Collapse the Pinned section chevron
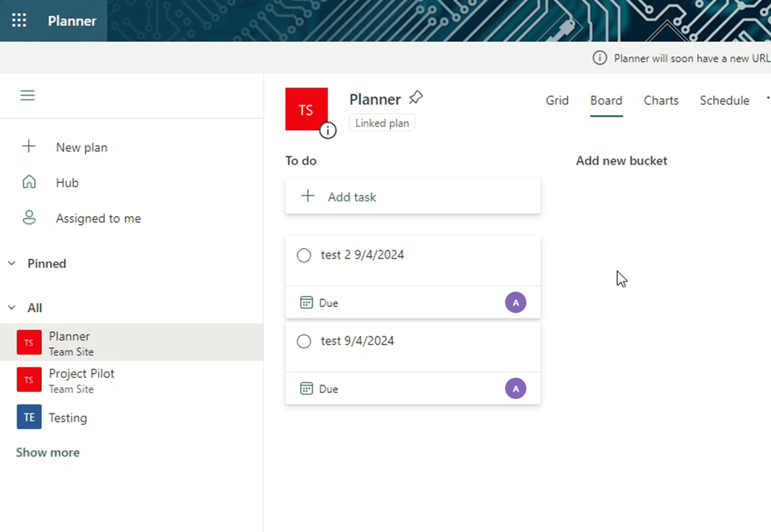Viewport: 771px width, 532px height. pyautogui.click(x=11, y=263)
